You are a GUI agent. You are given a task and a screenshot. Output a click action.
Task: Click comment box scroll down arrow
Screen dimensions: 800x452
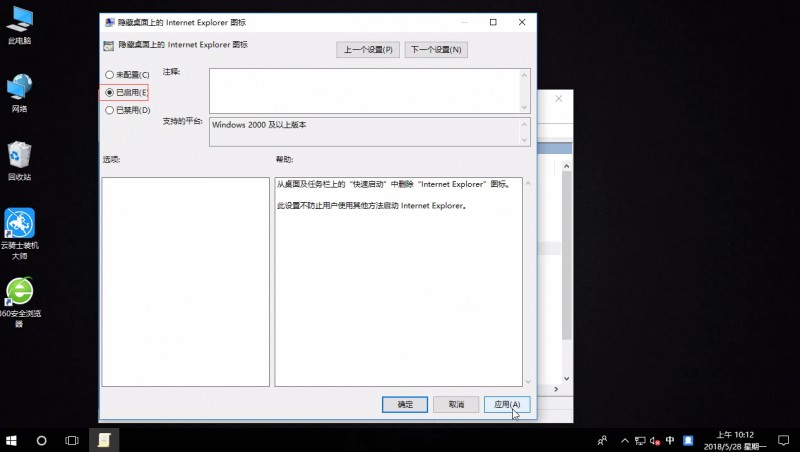tap(524, 107)
